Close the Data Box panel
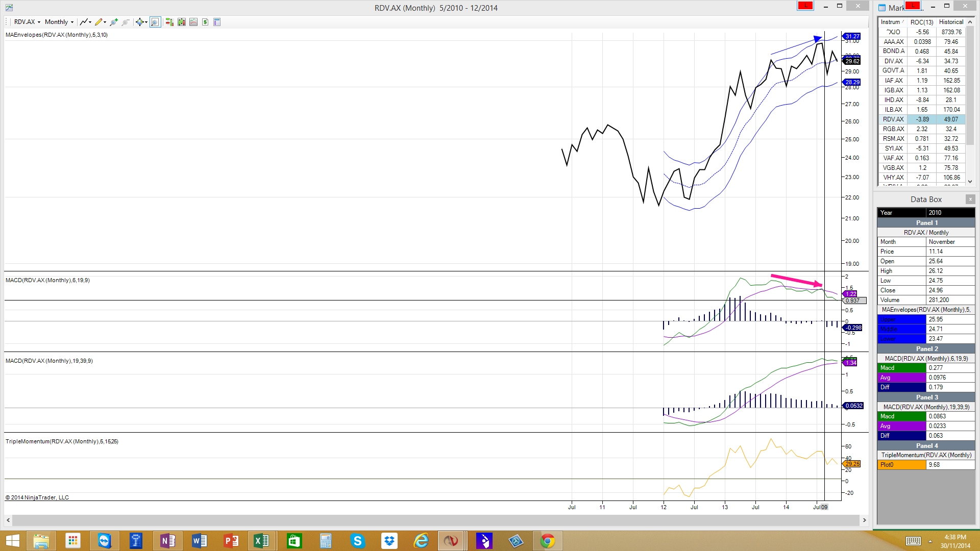 [970, 199]
